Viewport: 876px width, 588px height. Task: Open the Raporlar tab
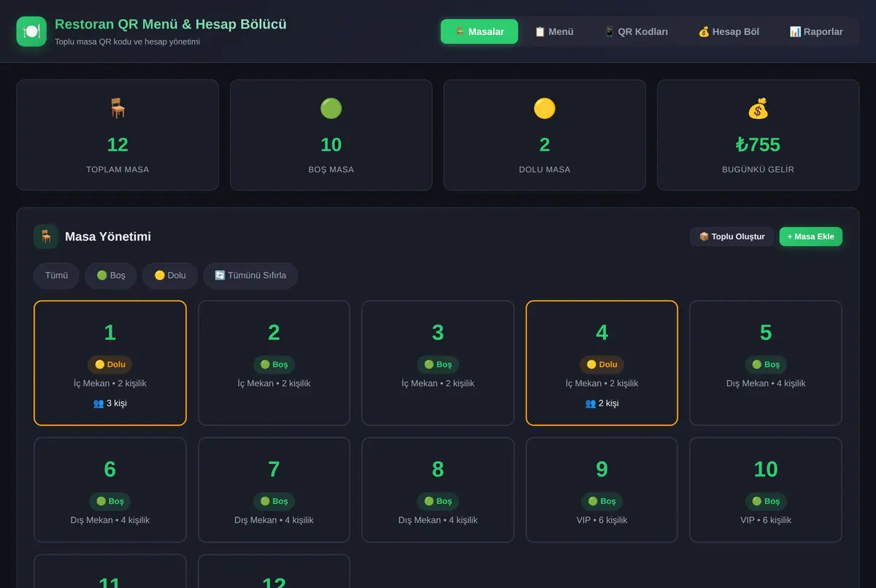tap(816, 31)
